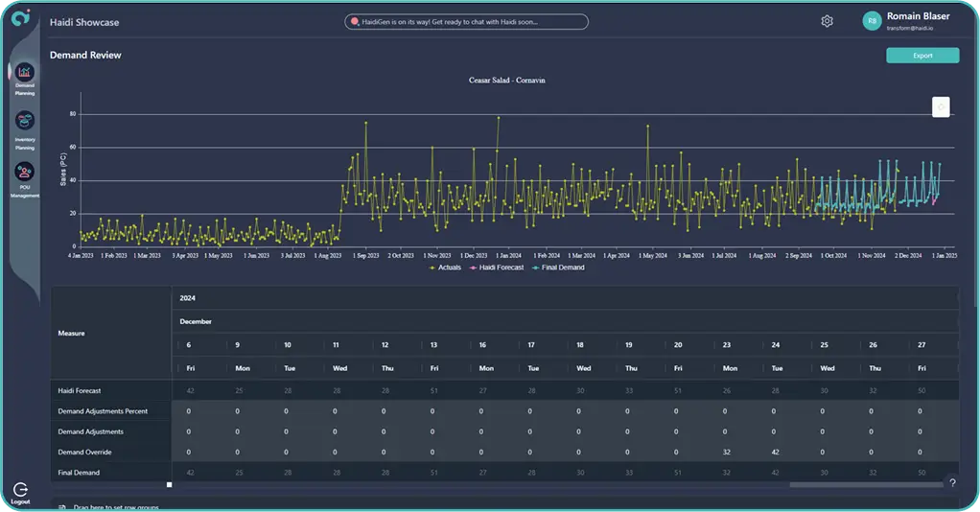The height and width of the screenshot is (512, 980).
Task: Click the 2024 year group header
Action: click(x=187, y=298)
